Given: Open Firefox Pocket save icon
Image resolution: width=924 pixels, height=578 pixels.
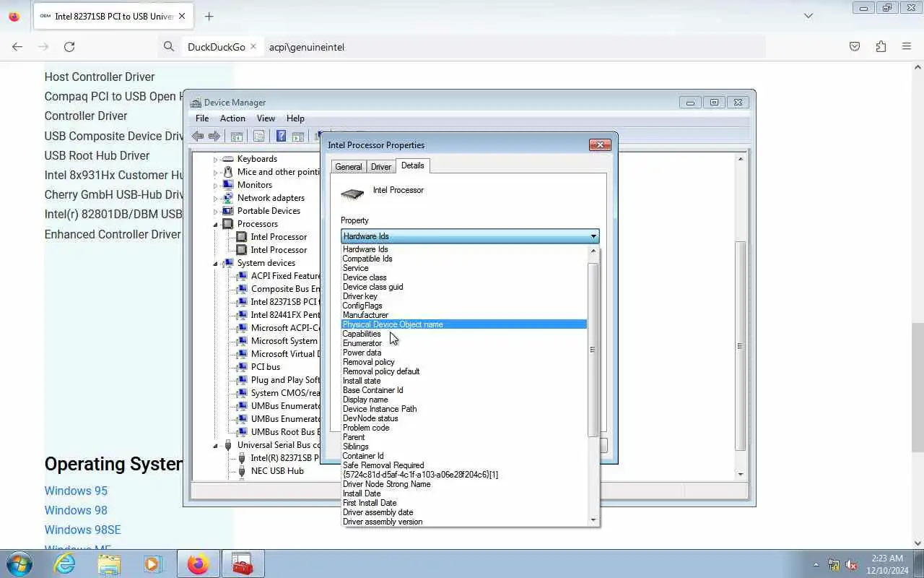Looking at the screenshot, I should tap(855, 46).
